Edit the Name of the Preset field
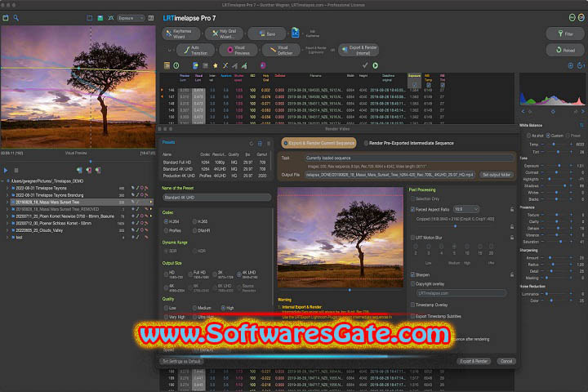Viewport: 588px width, 392px height. [x=216, y=198]
